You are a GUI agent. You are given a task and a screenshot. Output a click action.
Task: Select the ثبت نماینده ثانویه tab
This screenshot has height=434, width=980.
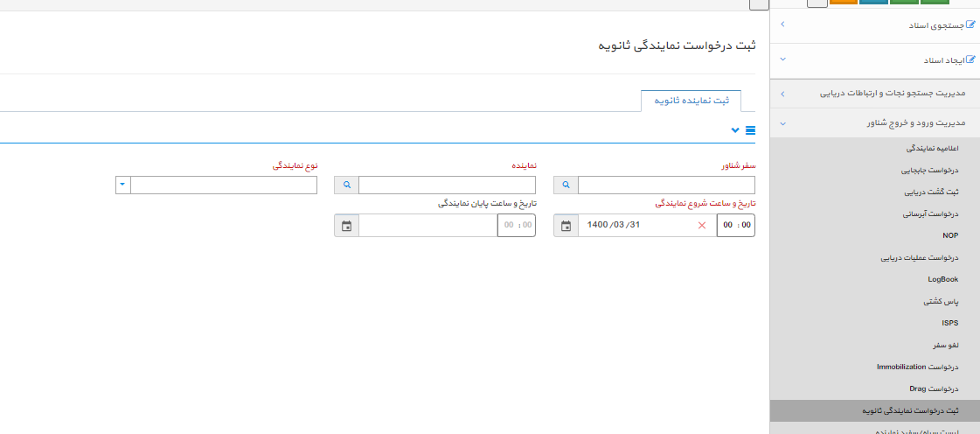pos(692,101)
